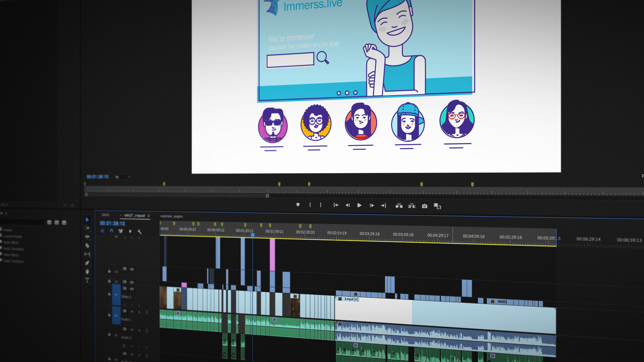Screen dimensions: 644x362
Task: Select the Selection arrow tool
Action: pos(87,220)
